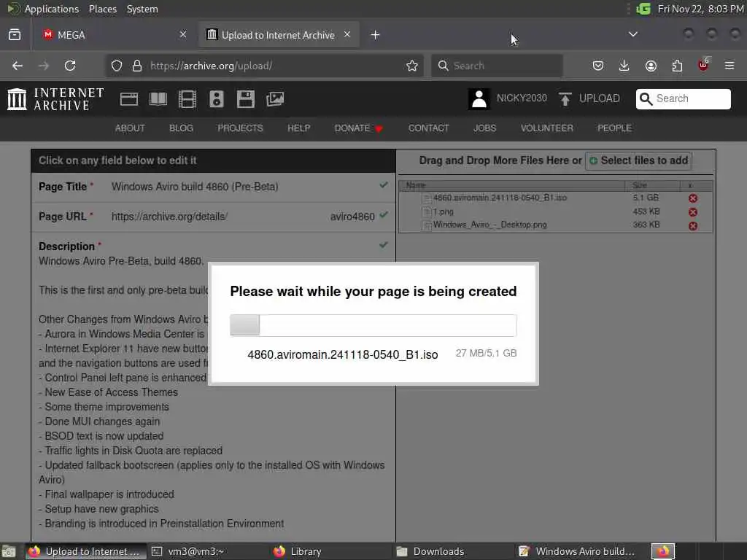
Task: Open a new browser tab
Action: [376, 35]
